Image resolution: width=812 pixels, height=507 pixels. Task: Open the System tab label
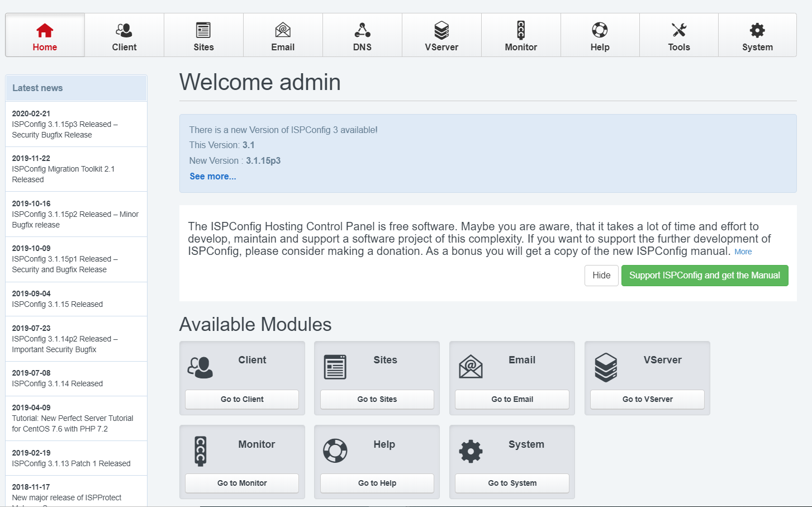point(757,47)
